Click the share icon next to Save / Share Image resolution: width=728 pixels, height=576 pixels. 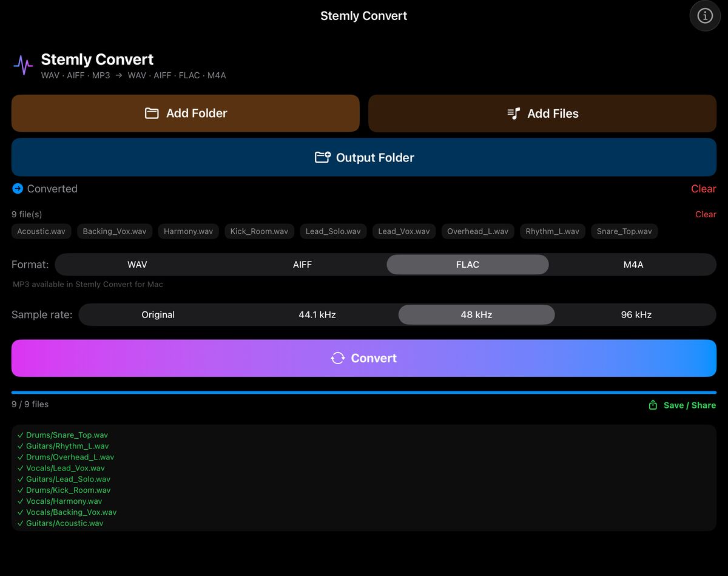(x=653, y=405)
